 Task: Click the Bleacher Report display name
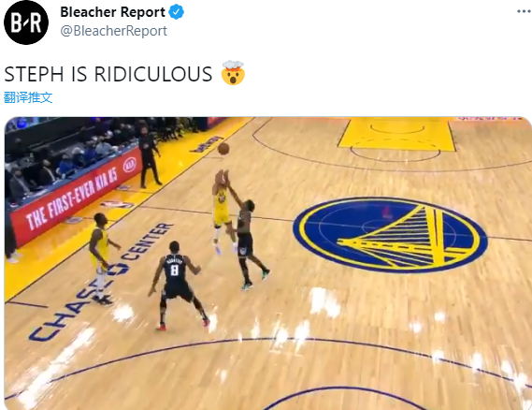click(112, 12)
